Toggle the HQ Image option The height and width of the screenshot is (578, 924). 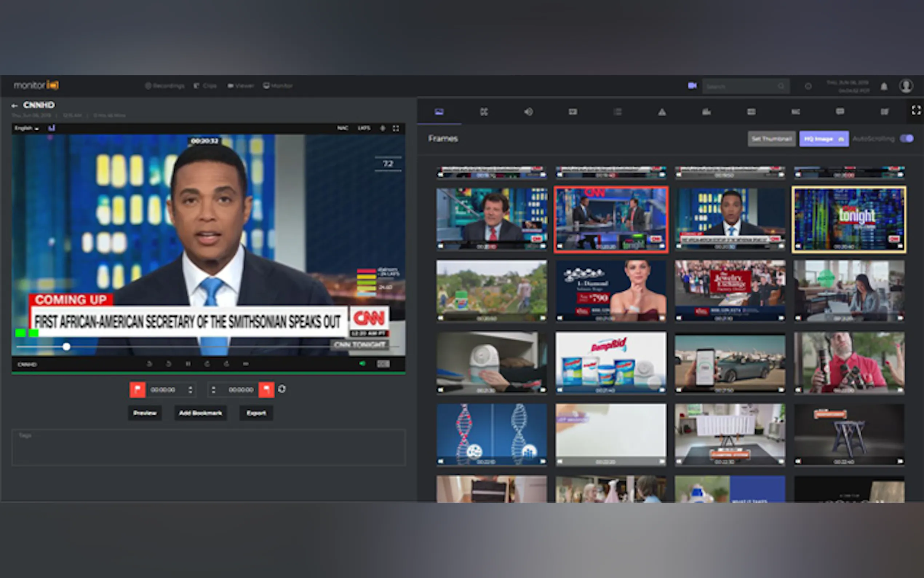pyautogui.click(x=824, y=139)
